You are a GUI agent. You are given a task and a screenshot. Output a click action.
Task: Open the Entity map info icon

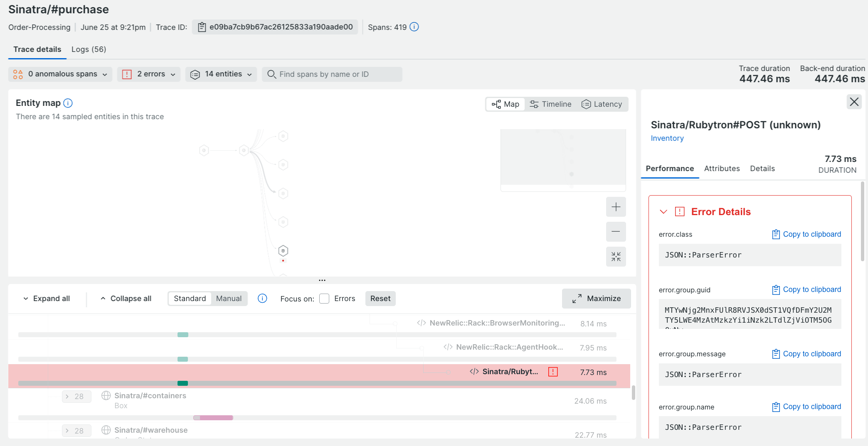click(x=68, y=103)
